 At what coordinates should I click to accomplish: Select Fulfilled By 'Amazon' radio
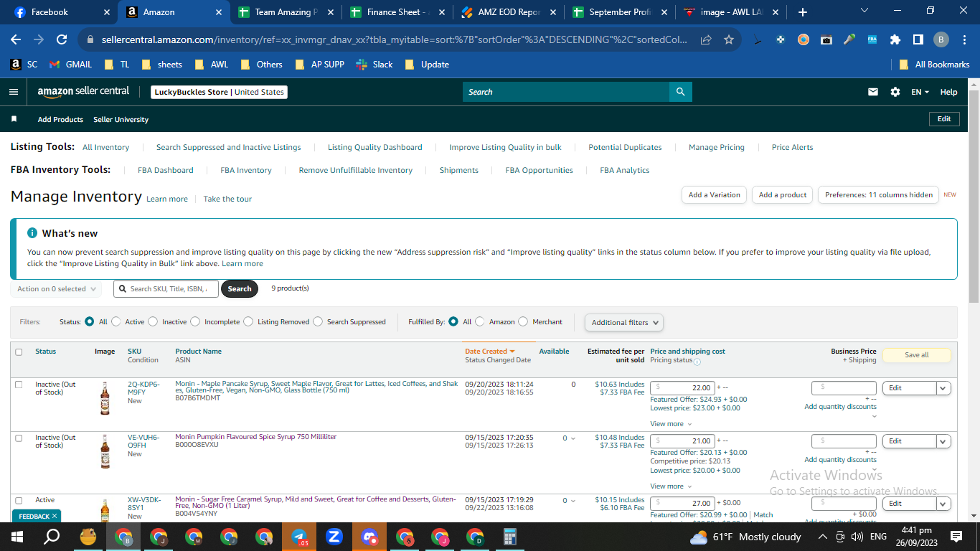(480, 322)
